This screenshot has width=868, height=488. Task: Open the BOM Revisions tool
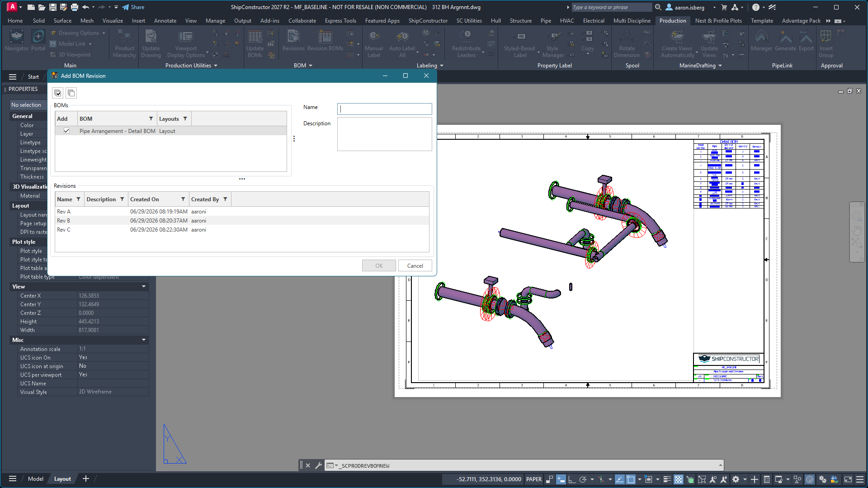pyautogui.click(x=293, y=41)
